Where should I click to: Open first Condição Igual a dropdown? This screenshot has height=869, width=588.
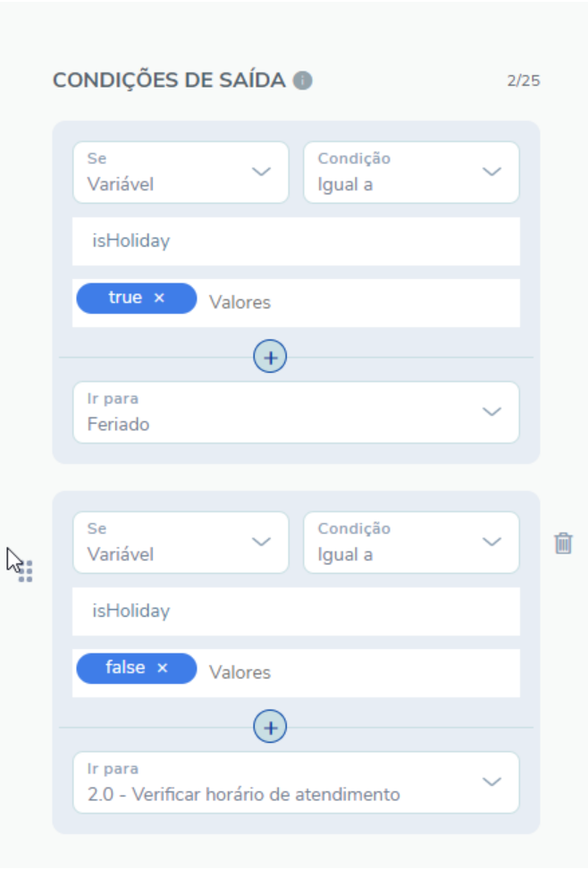point(411,173)
